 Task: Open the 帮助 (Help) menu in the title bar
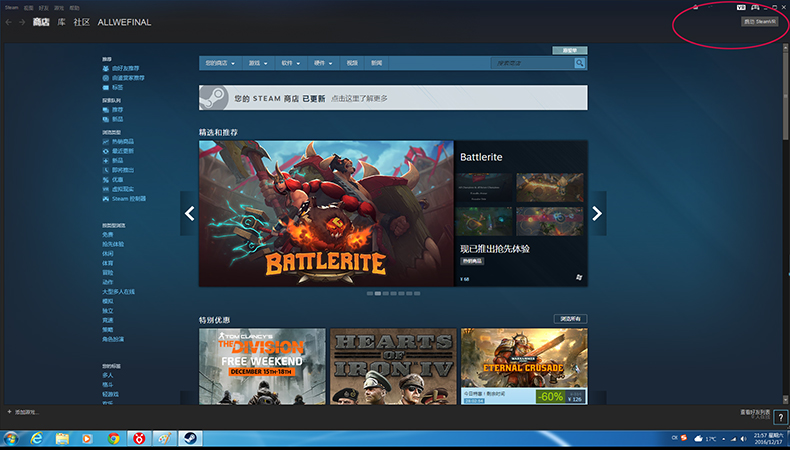74,8
